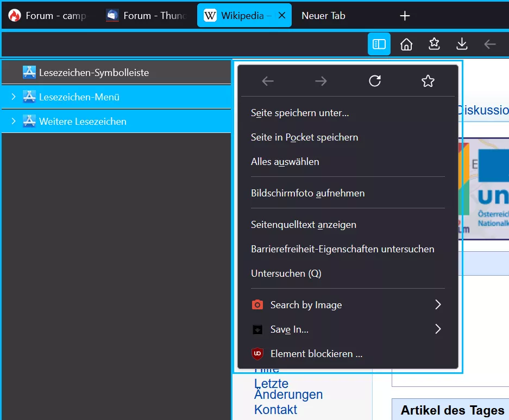Toggle the sidebar toolbar button
Image resolution: width=509 pixels, height=420 pixels.
click(x=379, y=44)
